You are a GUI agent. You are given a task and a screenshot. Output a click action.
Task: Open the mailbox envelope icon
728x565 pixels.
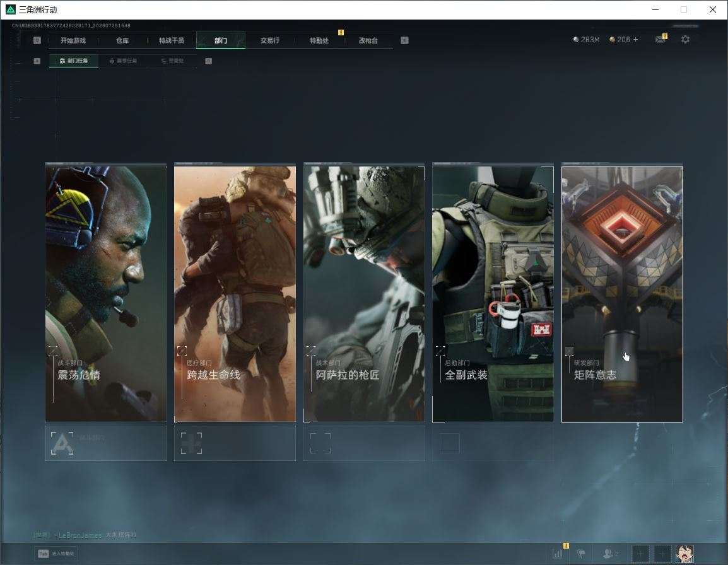[x=660, y=40]
